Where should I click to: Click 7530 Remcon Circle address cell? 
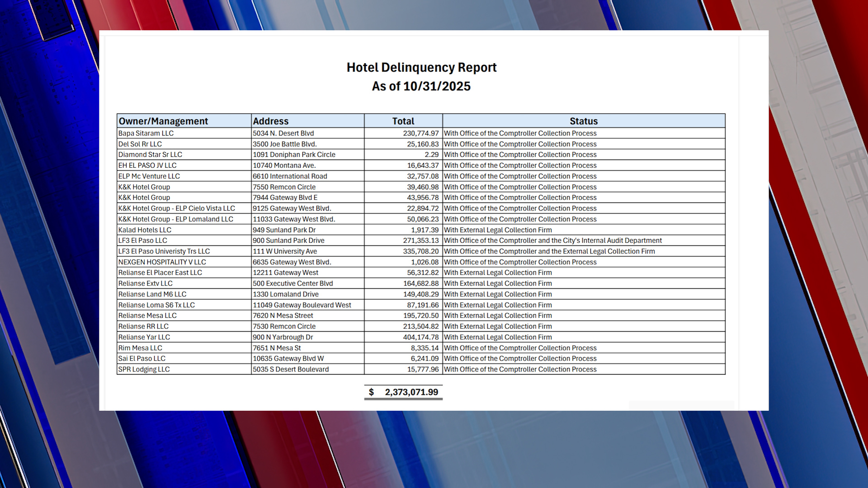pyautogui.click(x=284, y=326)
